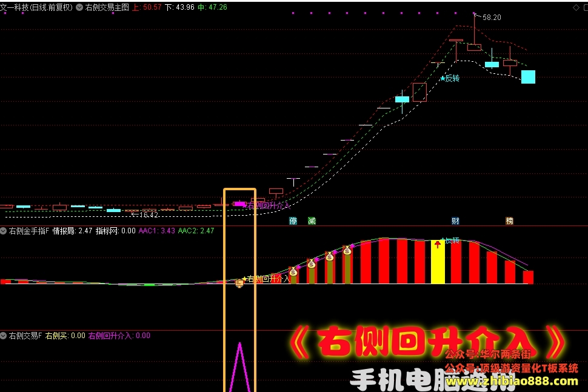Click the yellow 右侧回升介入 label in indicator panel

click(x=267, y=279)
